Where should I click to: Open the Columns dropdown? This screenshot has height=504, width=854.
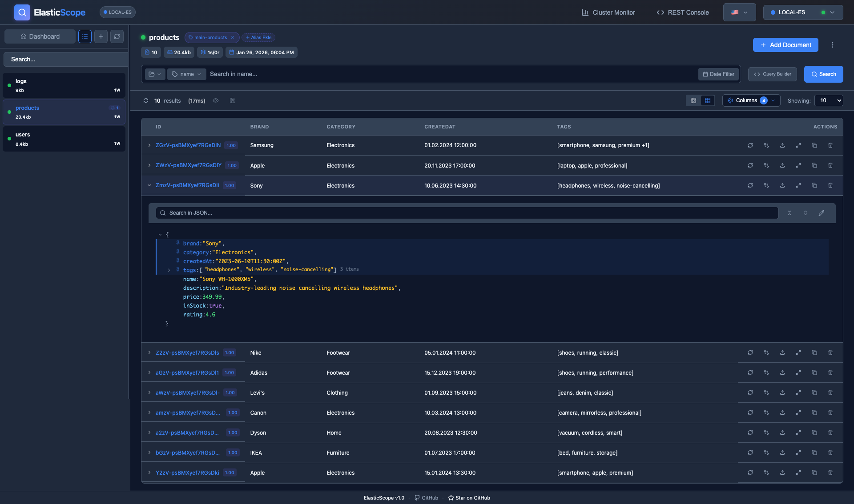pos(751,100)
